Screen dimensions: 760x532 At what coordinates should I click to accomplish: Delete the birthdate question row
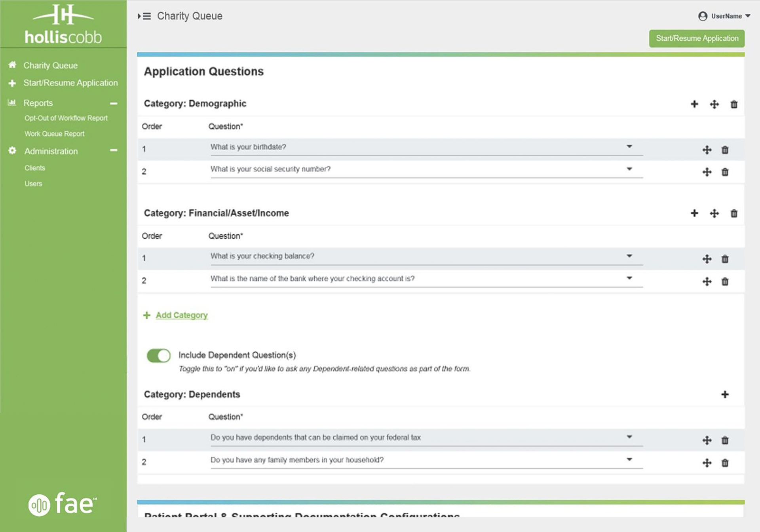pos(725,150)
